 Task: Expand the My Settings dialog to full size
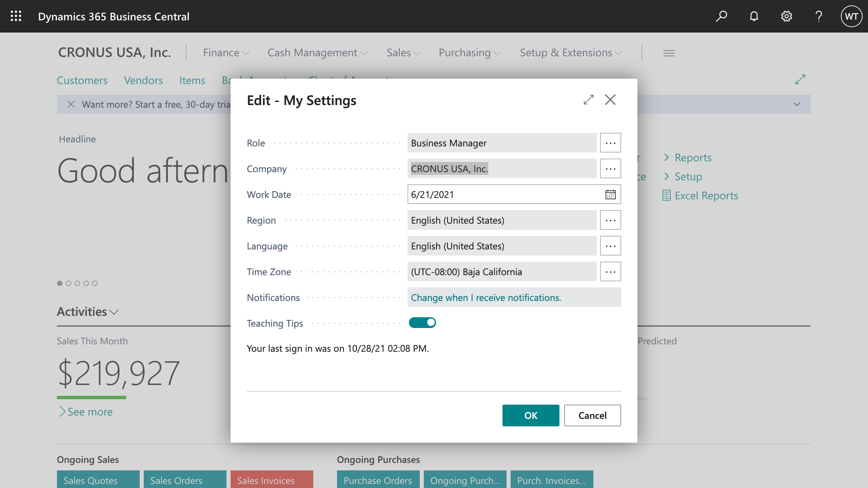pyautogui.click(x=589, y=100)
